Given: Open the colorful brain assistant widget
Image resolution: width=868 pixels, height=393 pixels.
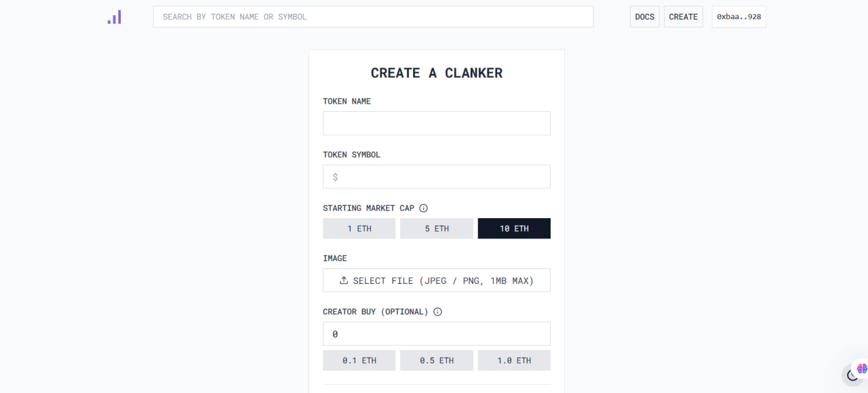Looking at the screenshot, I should 862,369.
